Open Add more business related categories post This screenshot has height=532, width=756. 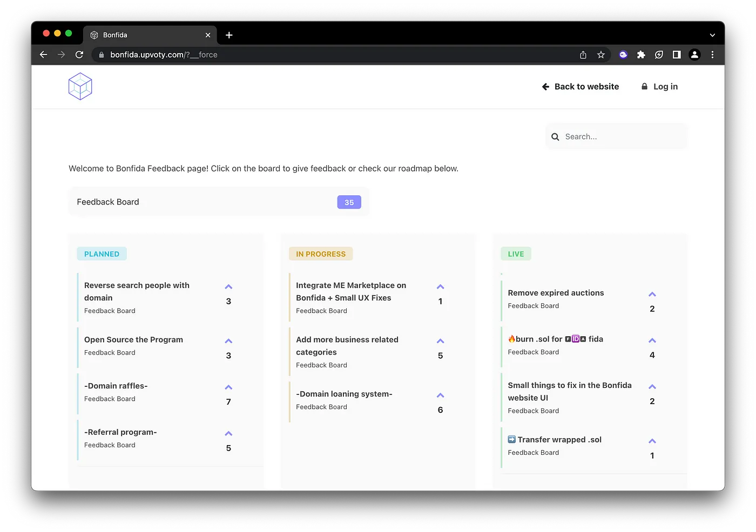[x=347, y=346]
